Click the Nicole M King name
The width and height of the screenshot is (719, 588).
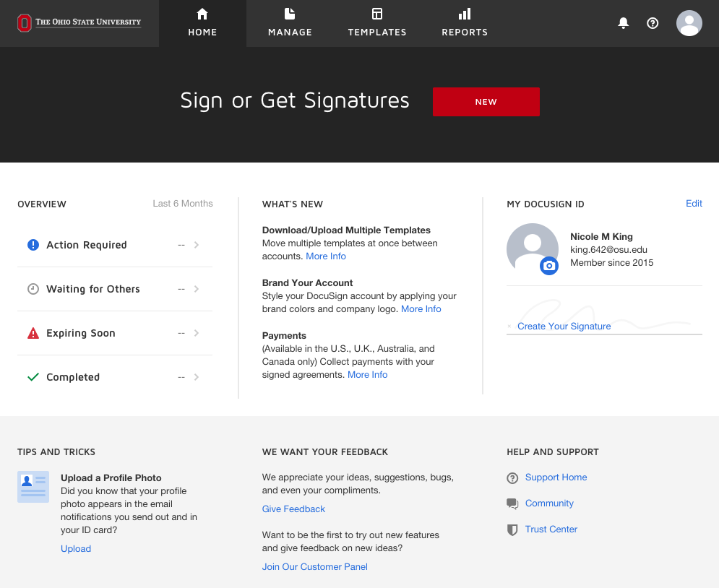[x=601, y=236]
